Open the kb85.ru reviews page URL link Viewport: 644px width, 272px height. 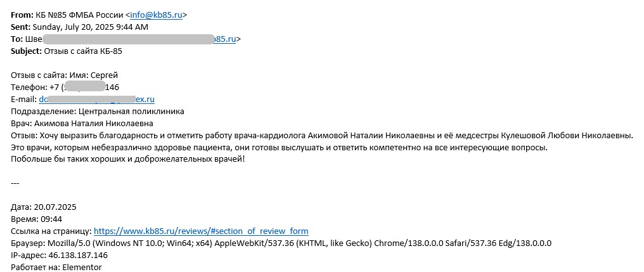click(x=201, y=231)
